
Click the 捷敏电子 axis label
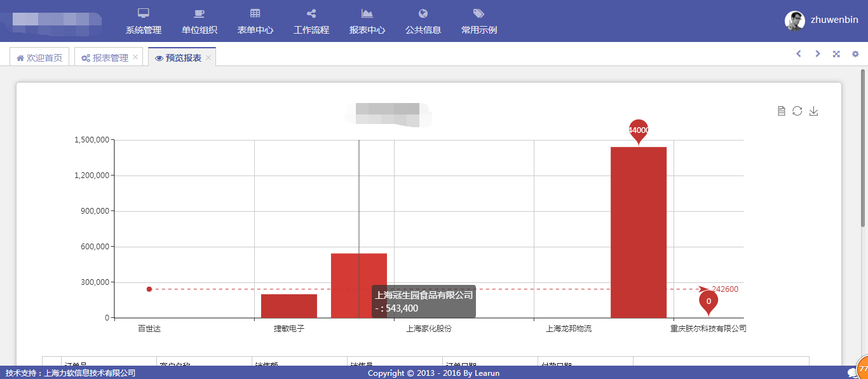tap(289, 329)
